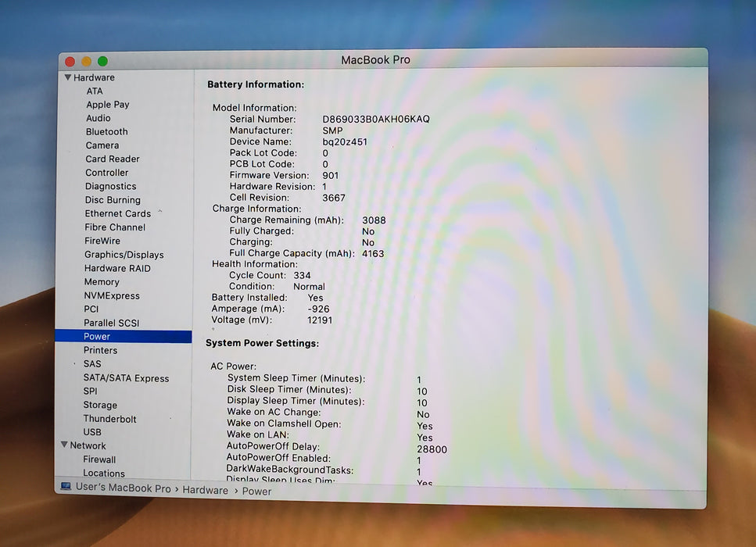Select Thunderbolt sidebar item

(x=109, y=419)
